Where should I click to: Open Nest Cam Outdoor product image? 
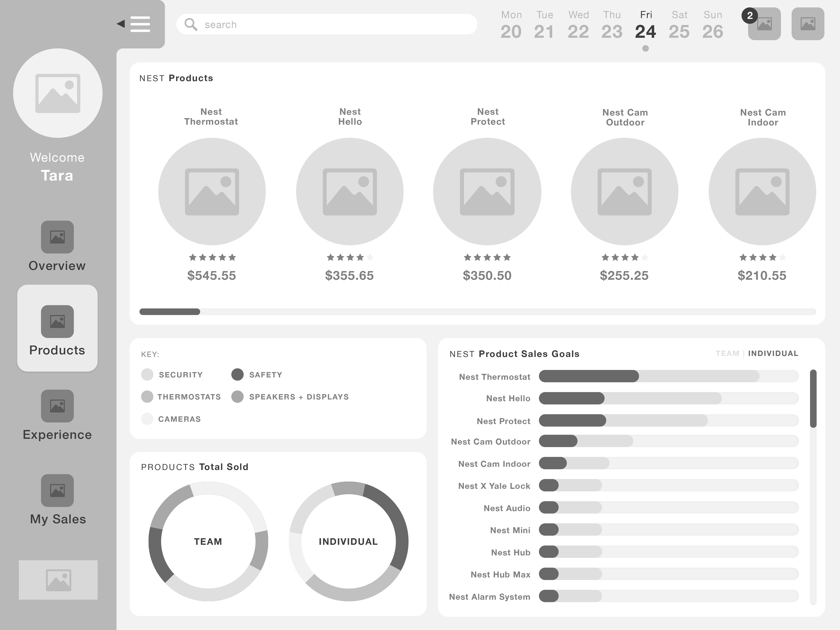tap(625, 191)
